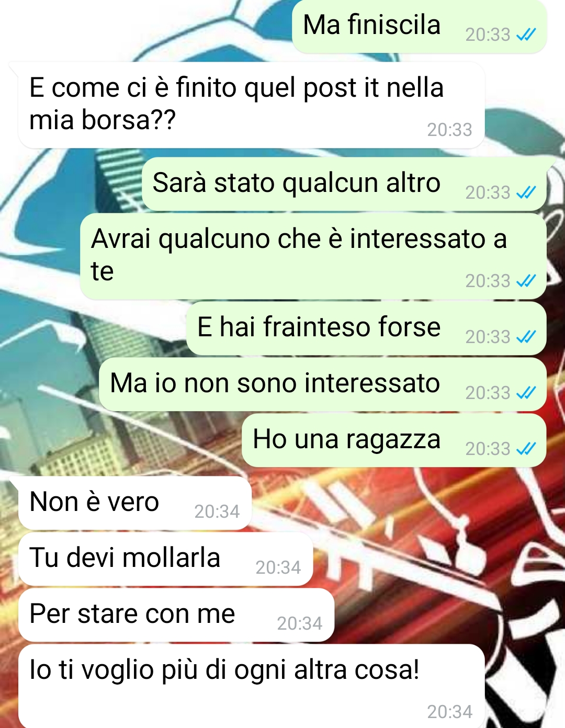This screenshot has width=565, height=728.
Task: Click blue double-check on 'Sarà stato qualcun altro'
Action: pyautogui.click(x=526, y=193)
